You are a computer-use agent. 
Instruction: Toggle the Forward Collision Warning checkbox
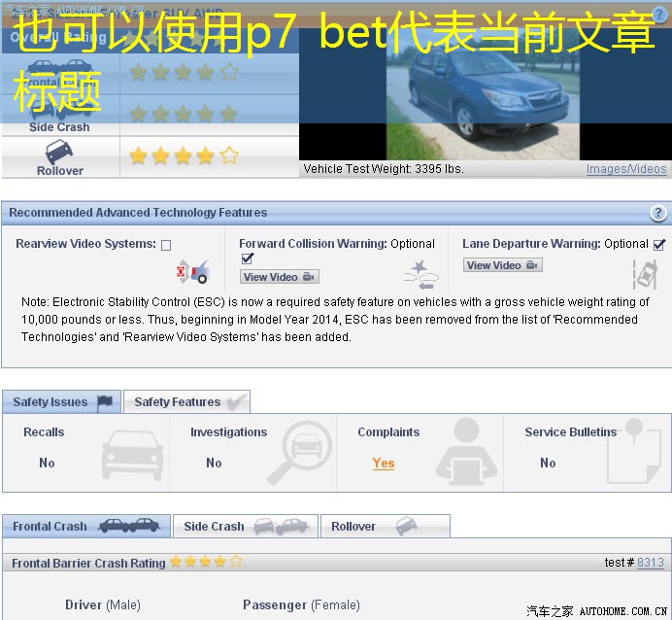point(247,258)
